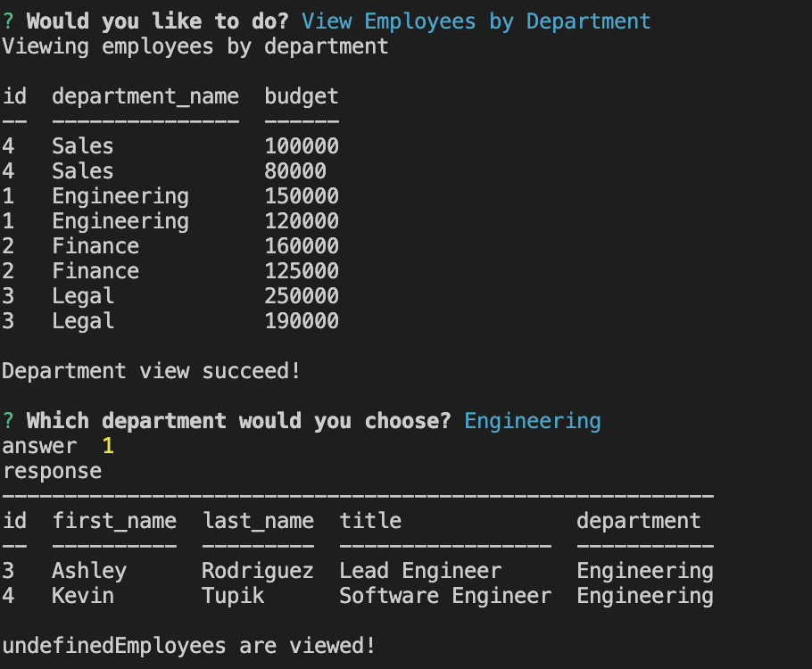Select the budget value 100000
Viewport: 812px width, 669px height.
pyautogui.click(x=302, y=146)
